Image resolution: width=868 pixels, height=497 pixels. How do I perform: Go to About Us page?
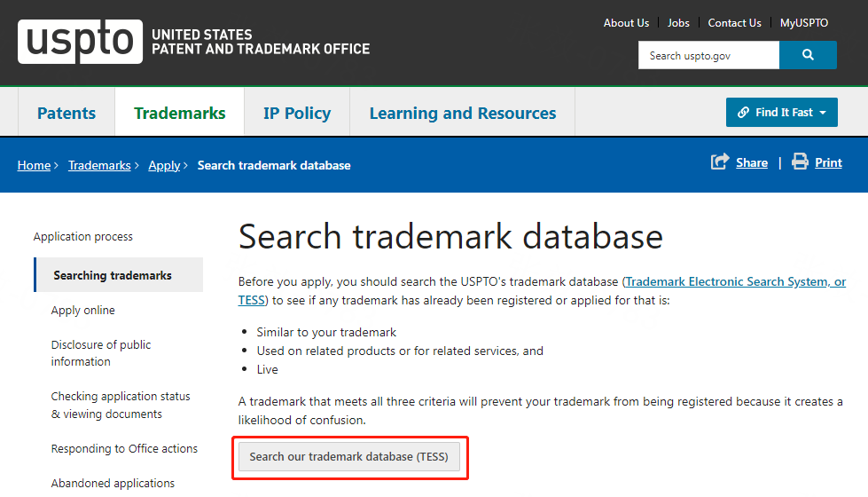point(626,23)
